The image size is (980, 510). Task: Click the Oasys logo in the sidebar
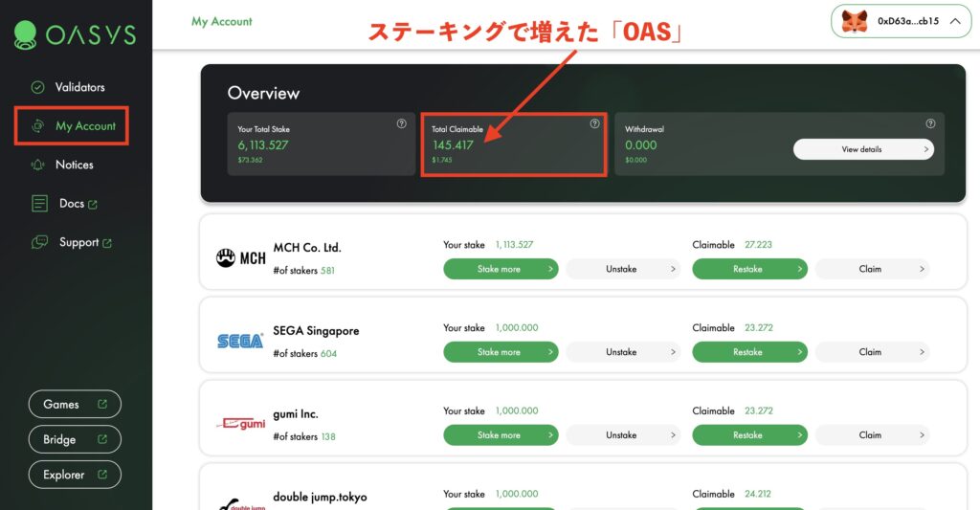click(x=75, y=34)
